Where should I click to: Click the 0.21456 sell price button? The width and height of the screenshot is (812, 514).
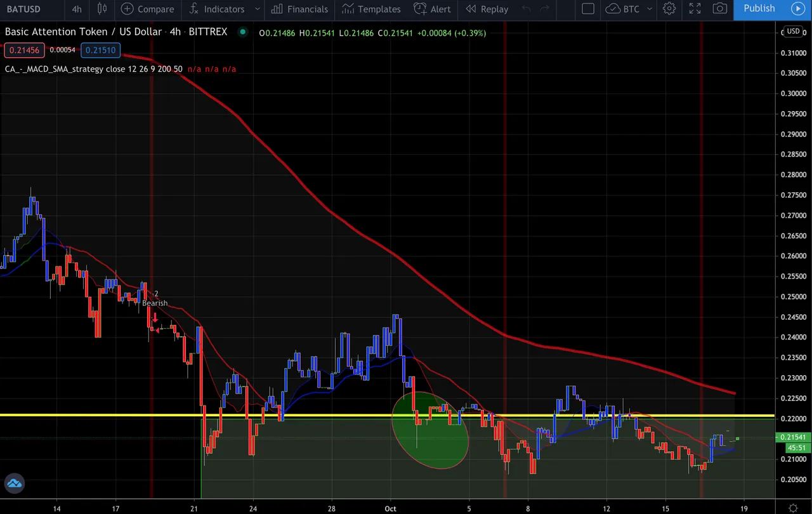pyautogui.click(x=24, y=50)
